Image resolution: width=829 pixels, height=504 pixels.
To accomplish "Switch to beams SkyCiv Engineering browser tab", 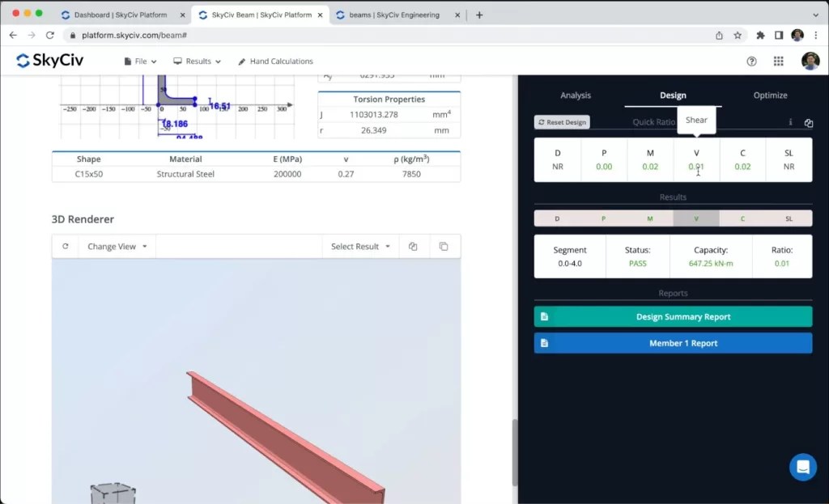I will coord(393,15).
